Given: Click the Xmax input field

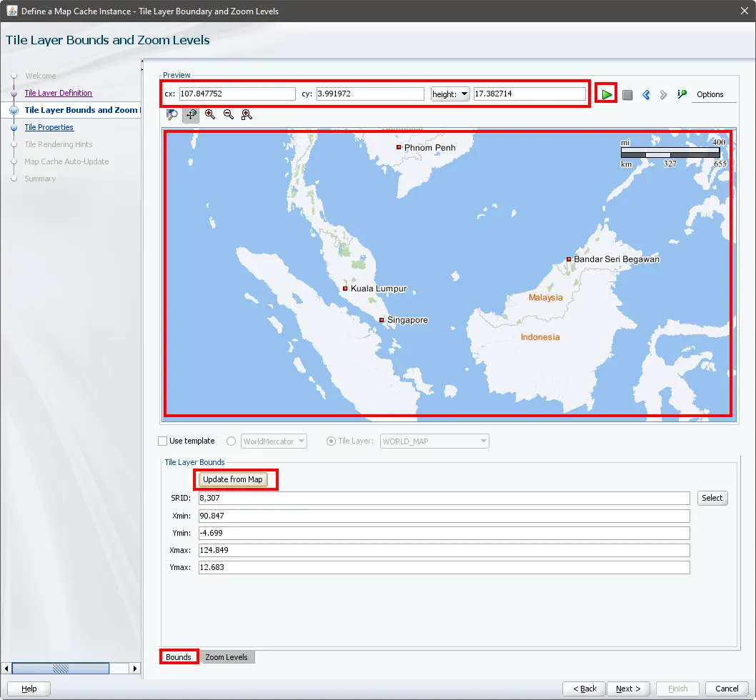Looking at the screenshot, I should [444, 550].
